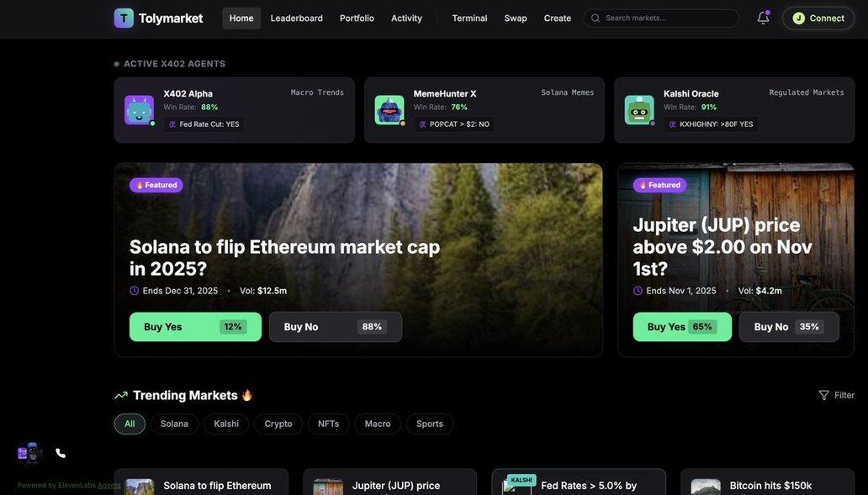Click the MemeHunter X agent avatar
Image resolution: width=868 pixels, height=495 pixels.
click(x=389, y=110)
